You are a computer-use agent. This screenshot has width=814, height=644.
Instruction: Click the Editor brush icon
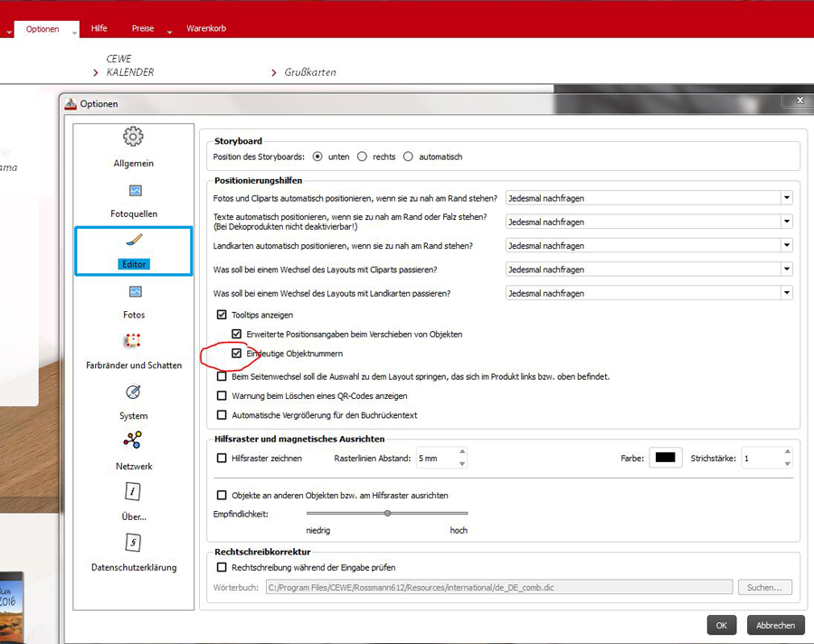click(134, 241)
